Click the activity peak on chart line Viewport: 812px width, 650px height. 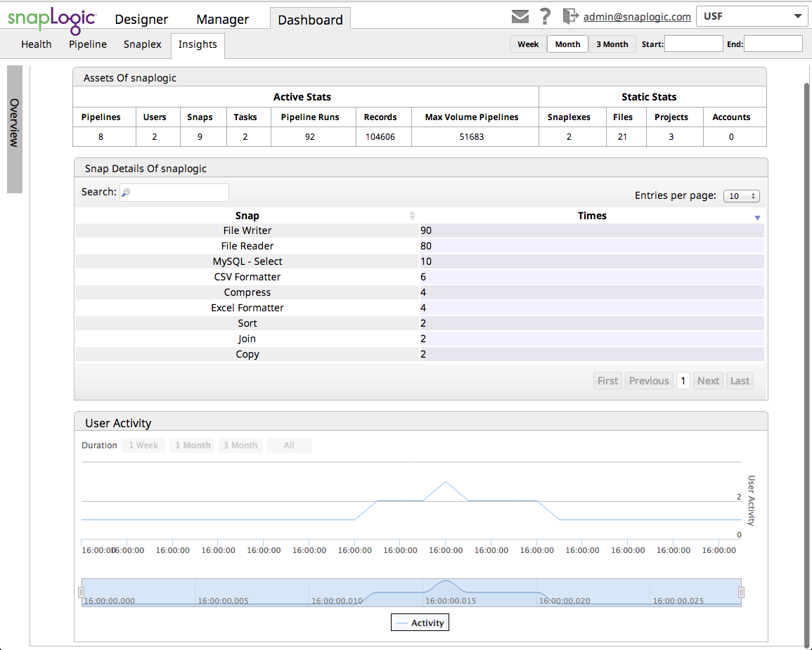[x=445, y=482]
